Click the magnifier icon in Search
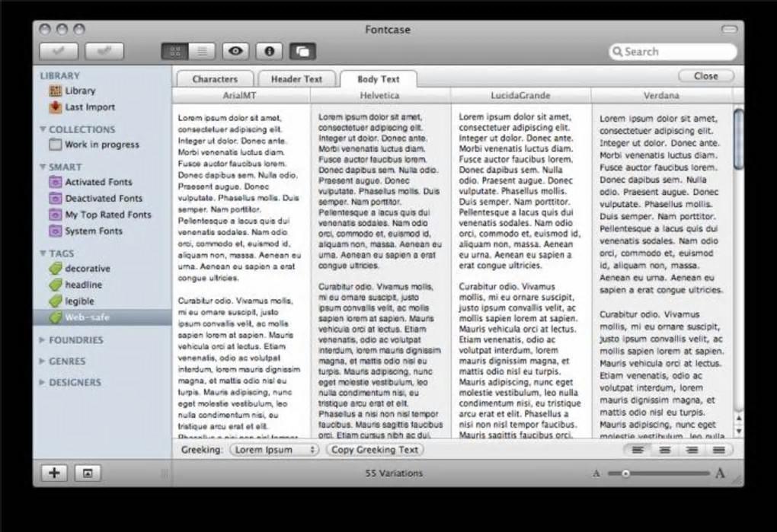 click(x=618, y=52)
